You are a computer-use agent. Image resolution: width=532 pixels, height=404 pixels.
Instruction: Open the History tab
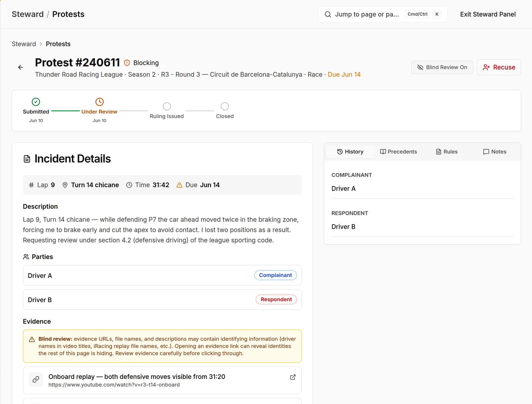[350, 152]
